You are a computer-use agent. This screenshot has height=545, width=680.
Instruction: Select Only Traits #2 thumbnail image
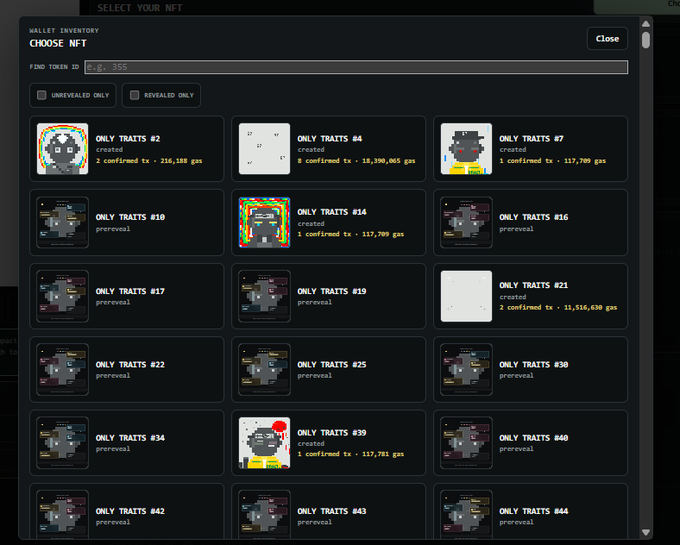pyautogui.click(x=62, y=149)
